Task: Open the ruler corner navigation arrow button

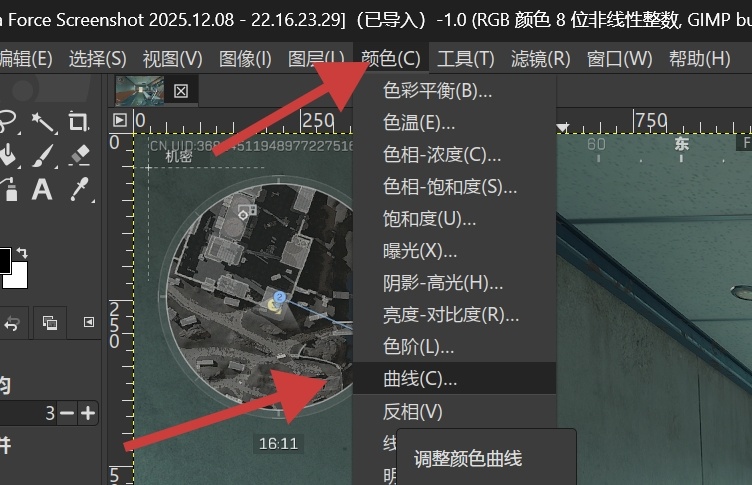Action: (120, 120)
